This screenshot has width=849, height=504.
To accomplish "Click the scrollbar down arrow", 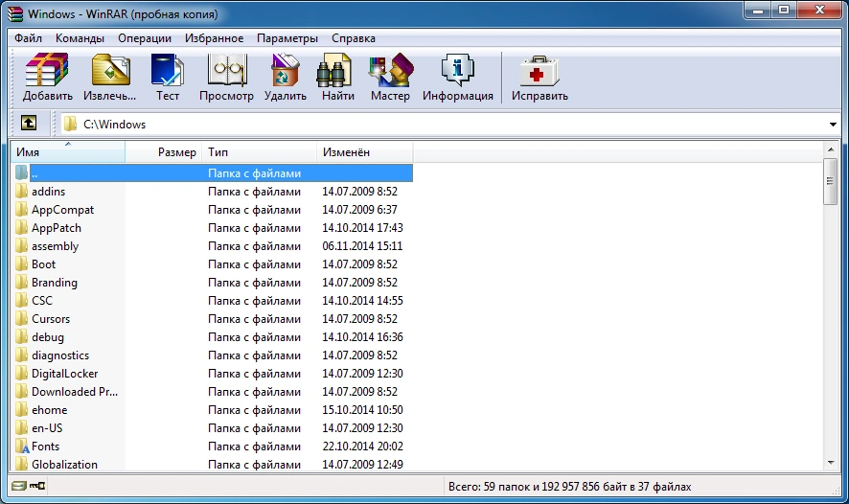I will click(831, 463).
